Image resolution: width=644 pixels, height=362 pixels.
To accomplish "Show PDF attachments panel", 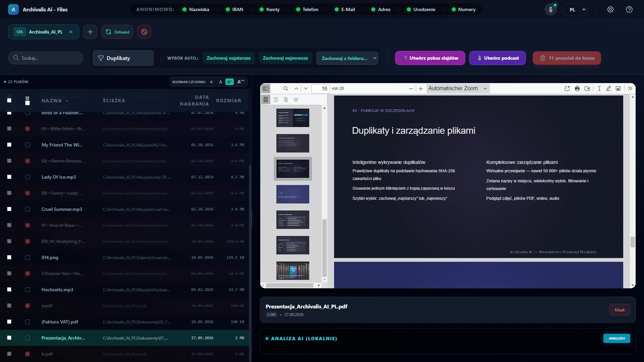I will tap(286, 100).
